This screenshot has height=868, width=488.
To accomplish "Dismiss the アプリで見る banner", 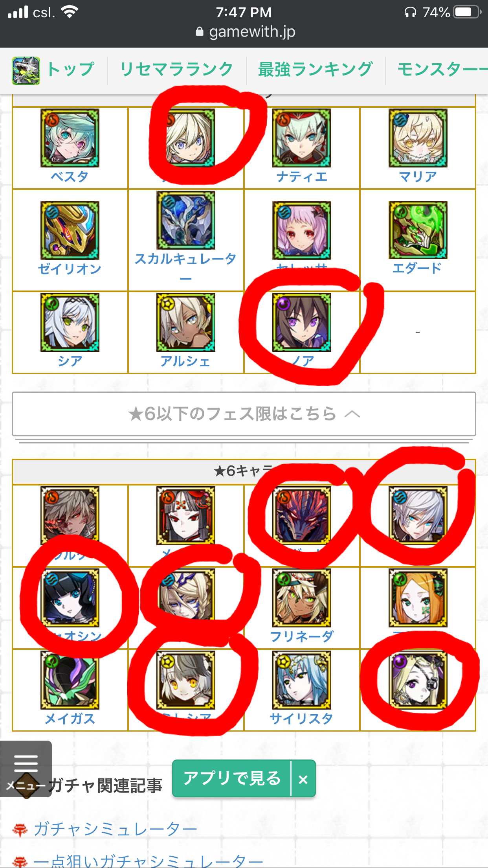I will click(x=303, y=779).
